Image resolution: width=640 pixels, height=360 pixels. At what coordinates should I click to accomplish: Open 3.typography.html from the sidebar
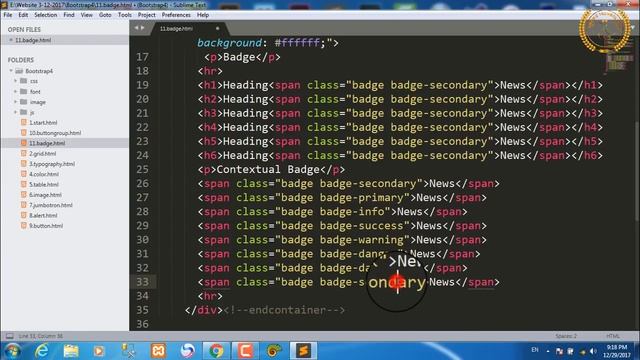tap(51, 164)
